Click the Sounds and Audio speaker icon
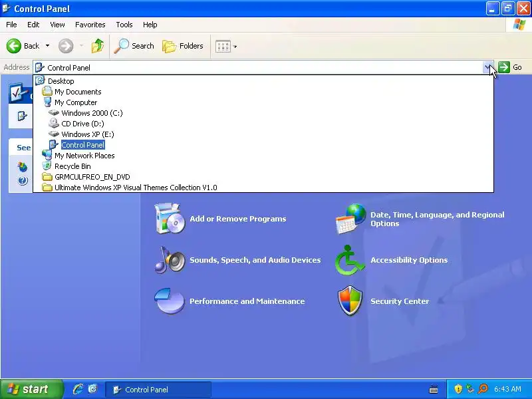The width and height of the screenshot is (532, 399). (x=170, y=260)
